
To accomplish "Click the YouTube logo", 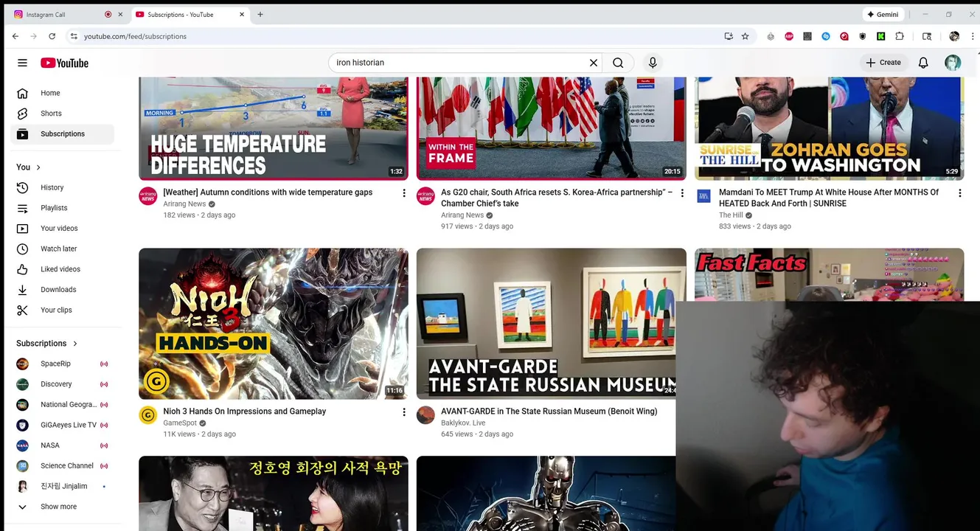I will coord(64,63).
